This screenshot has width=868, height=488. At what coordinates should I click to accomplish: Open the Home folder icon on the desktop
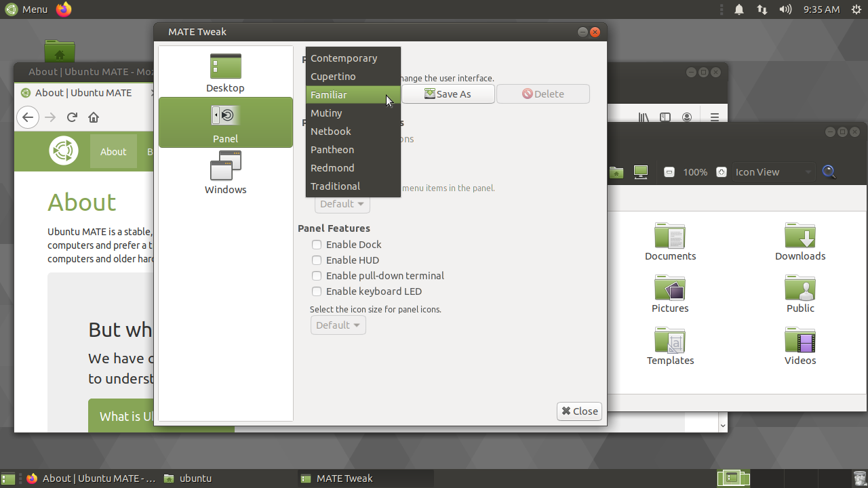pos(60,52)
